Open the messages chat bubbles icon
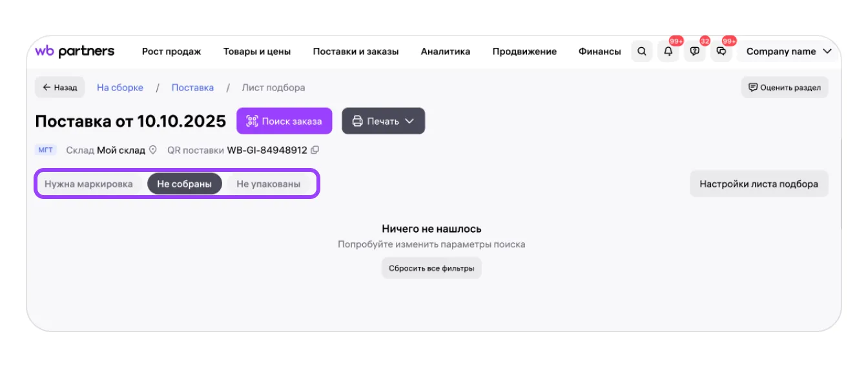The width and height of the screenshot is (868, 367). point(721,52)
